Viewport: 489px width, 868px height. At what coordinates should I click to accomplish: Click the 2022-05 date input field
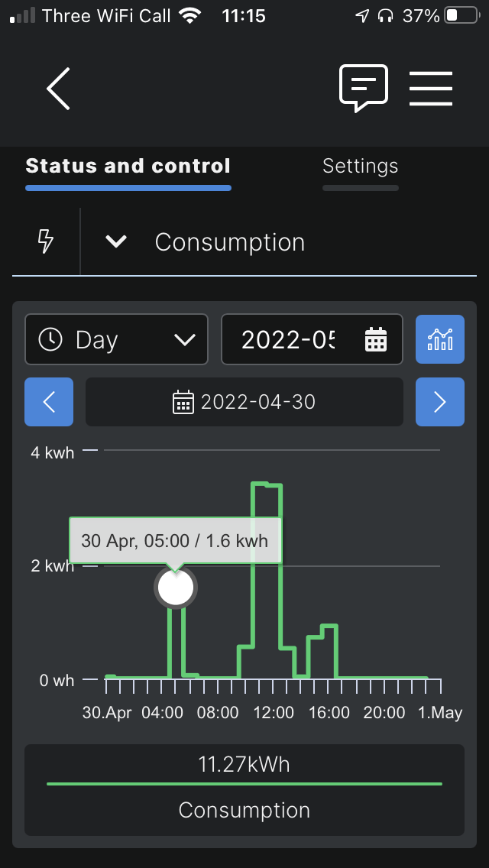312,339
